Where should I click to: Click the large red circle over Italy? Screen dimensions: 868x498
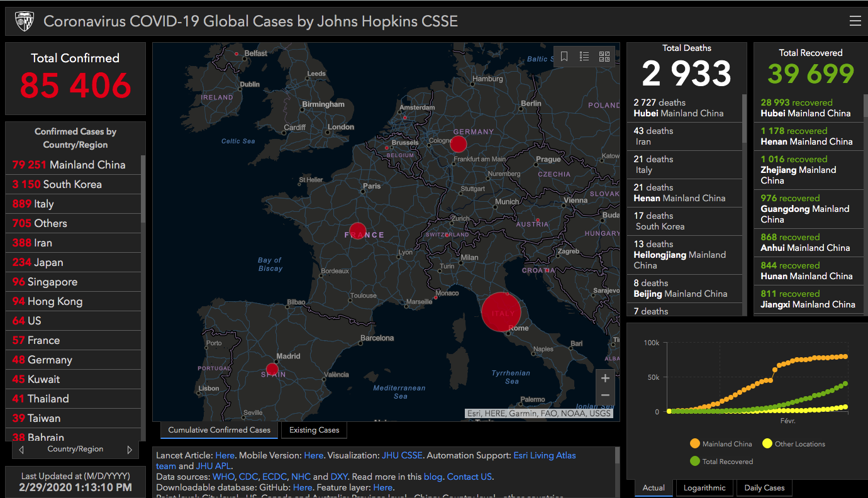[501, 312]
